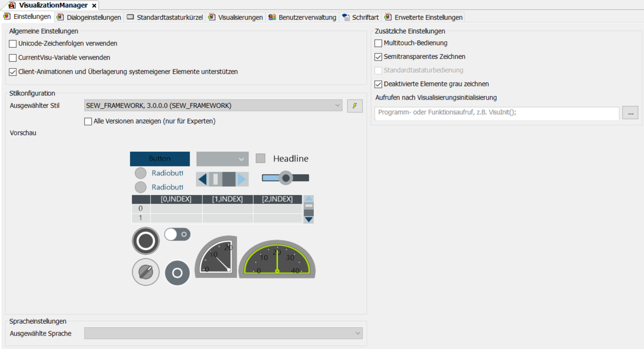Click the quarter-circle gauge preview

[216, 258]
